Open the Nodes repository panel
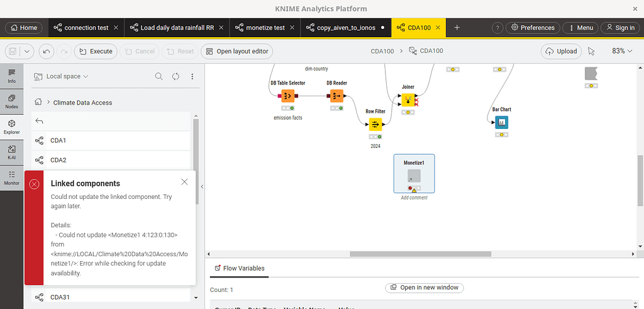This screenshot has height=309, width=644. coord(11,101)
